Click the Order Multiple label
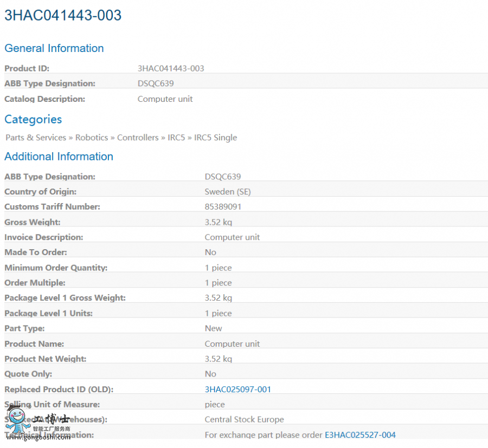The width and height of the screenshot is (488, 448). pos(35,283)
